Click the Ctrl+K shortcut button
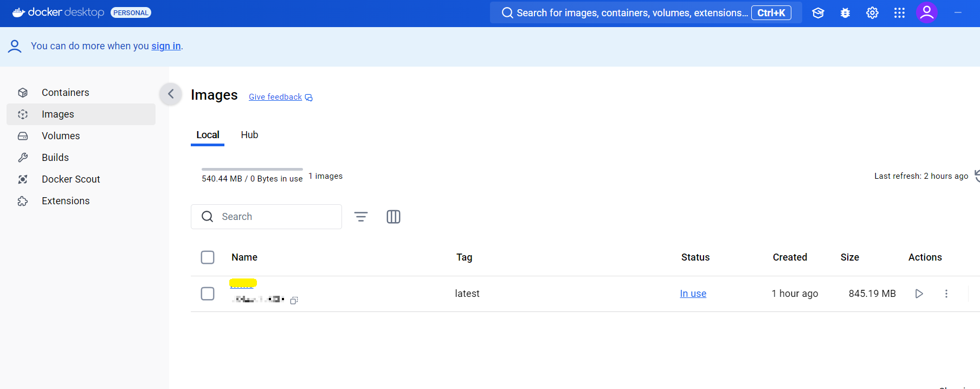This screenshot has width=980, height=389. click(771, 13)
